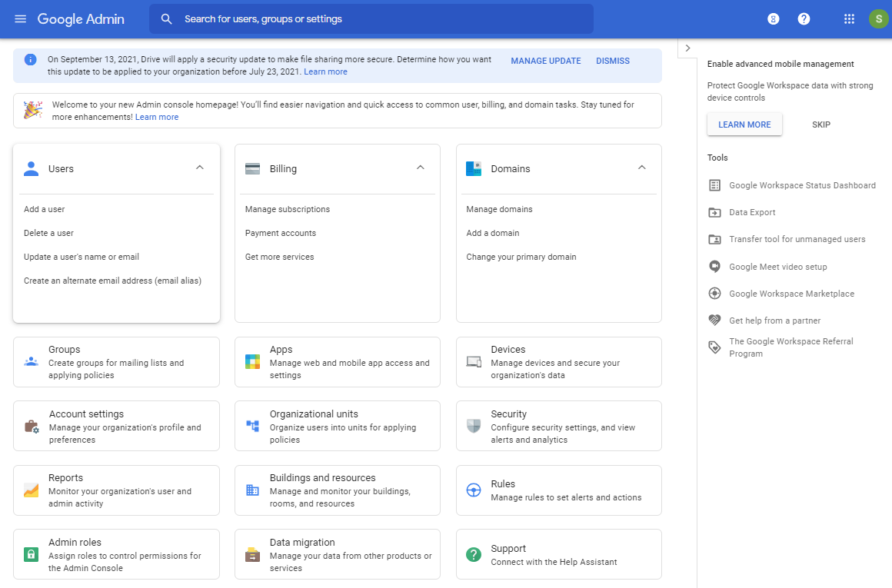
Task: Click MANAGE UPDATE in the Drive notice
Action: point(545,61)
